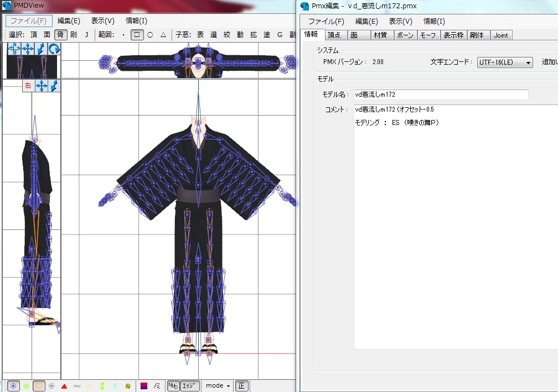This screenshot has width=558, height=392.
Task: Open the 文字エンコード UTF-16(LE) dropdown
Action: (505, 62)
